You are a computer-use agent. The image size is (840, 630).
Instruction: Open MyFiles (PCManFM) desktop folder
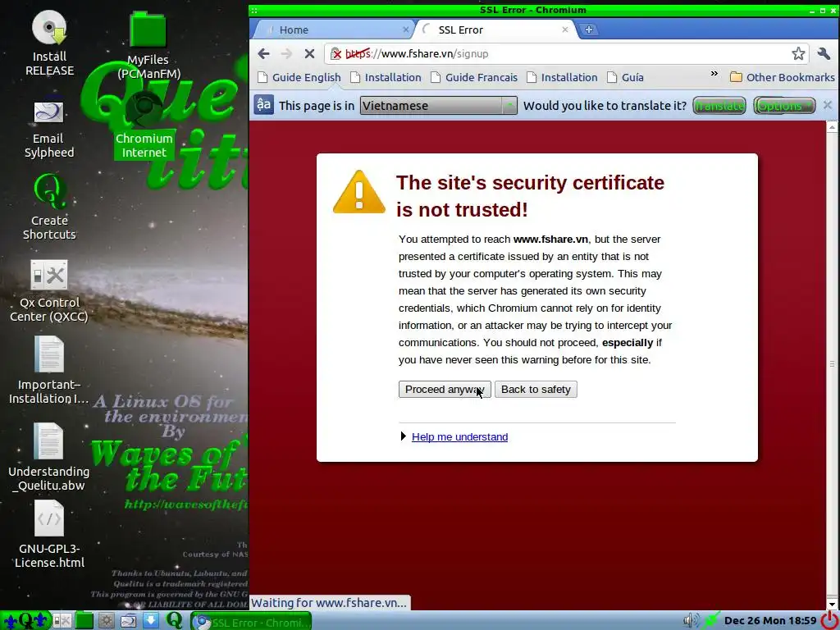148,46
